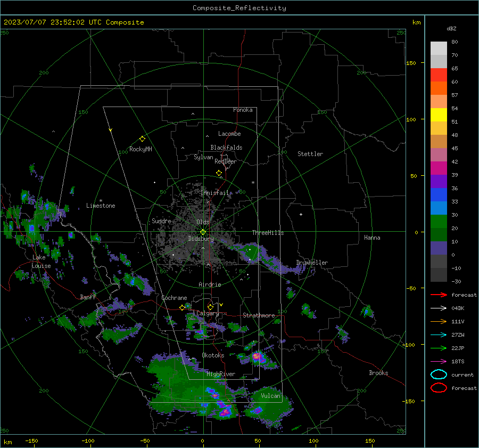Viewport: 479px width, 448px height.
Task: Click the 51 dBZ yellow color swatch
Action: tap(439, 115)
